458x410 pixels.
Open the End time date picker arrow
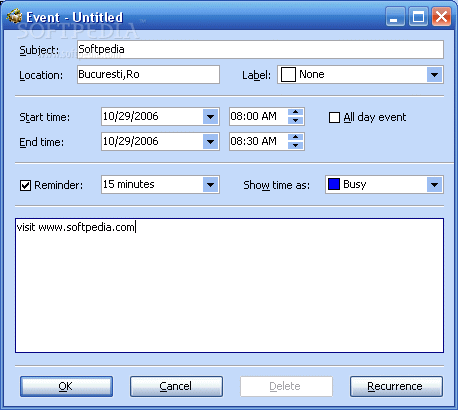click(210, 142)
